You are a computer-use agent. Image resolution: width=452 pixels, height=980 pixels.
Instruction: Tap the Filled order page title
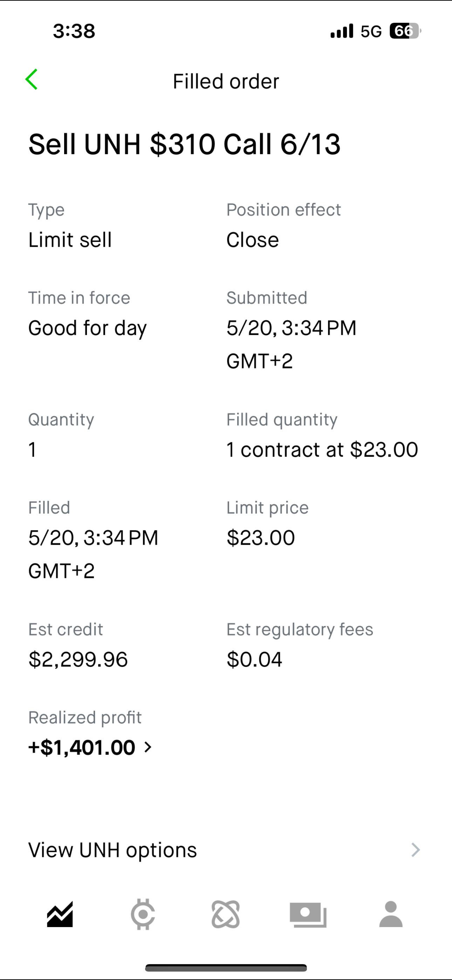(226, 81)
